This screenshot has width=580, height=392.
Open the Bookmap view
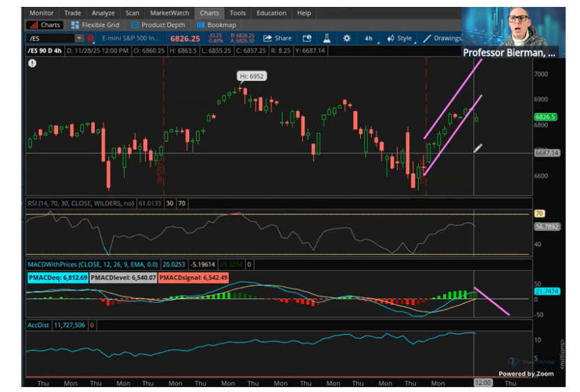pos(216,25)
